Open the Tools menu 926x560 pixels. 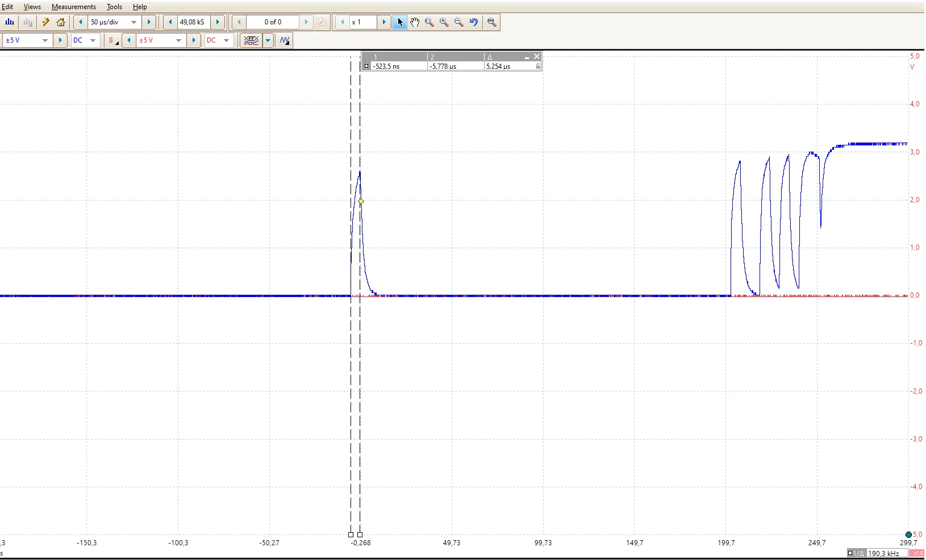click(x=114, y=7)
